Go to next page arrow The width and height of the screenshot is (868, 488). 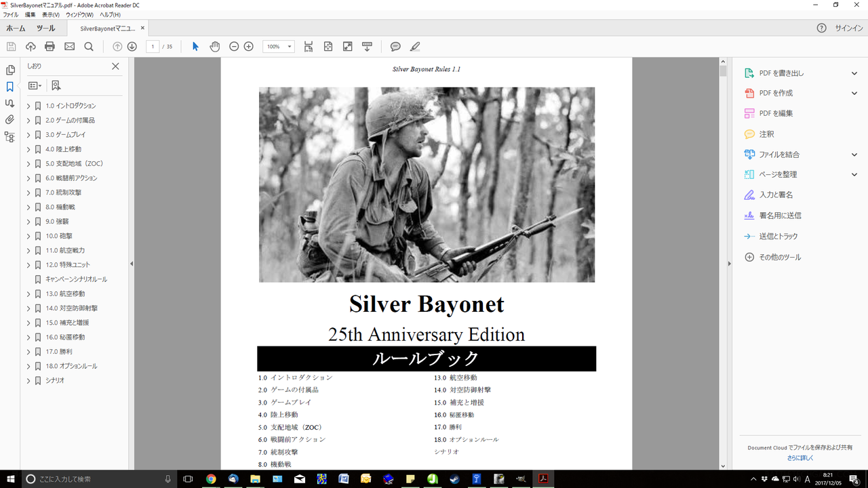point(132,47)
